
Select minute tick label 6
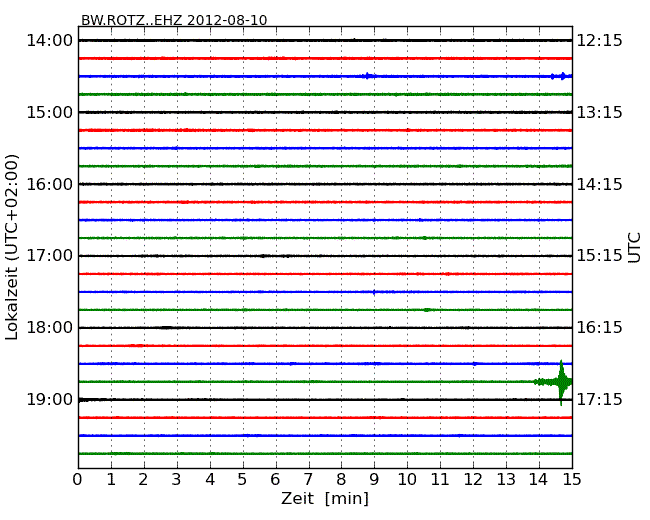coord(276,480)
